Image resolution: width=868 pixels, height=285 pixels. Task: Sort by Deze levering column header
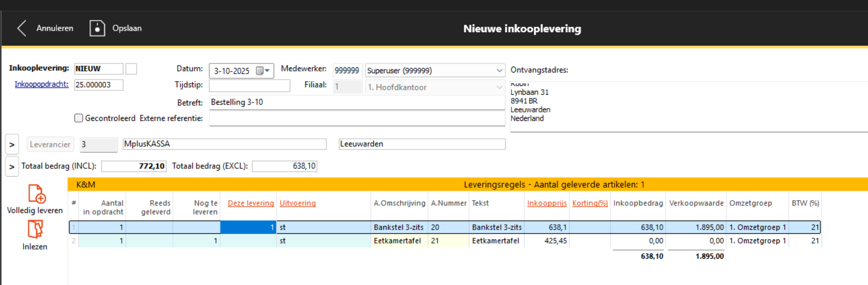tap(250, 203)
